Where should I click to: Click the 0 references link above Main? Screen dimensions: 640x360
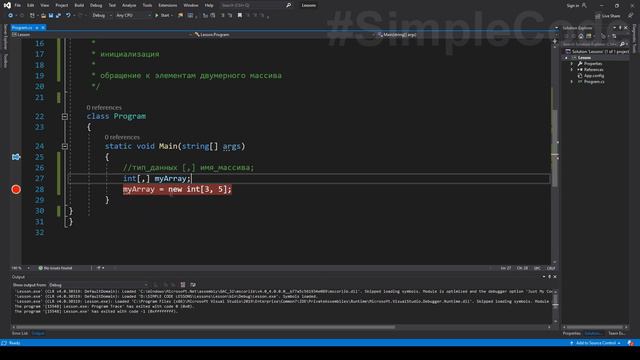tap(122, 138)
